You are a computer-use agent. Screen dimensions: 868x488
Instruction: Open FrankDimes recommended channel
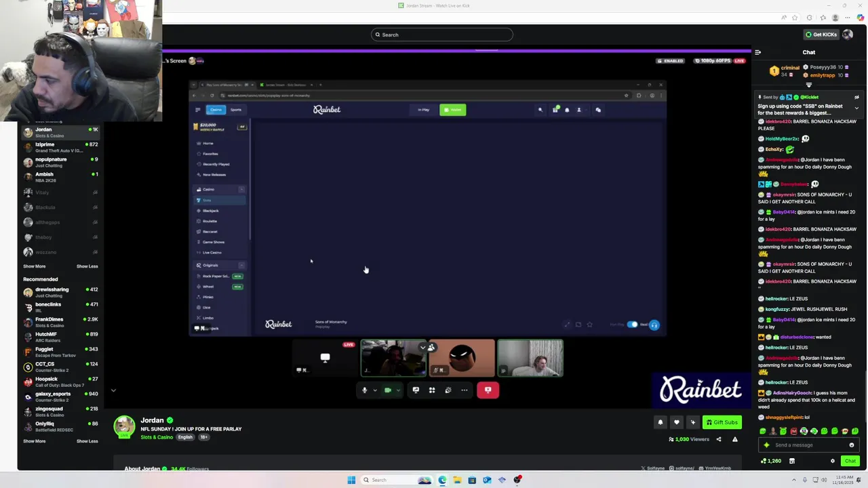pyautogui.click(x=60, y=322)
